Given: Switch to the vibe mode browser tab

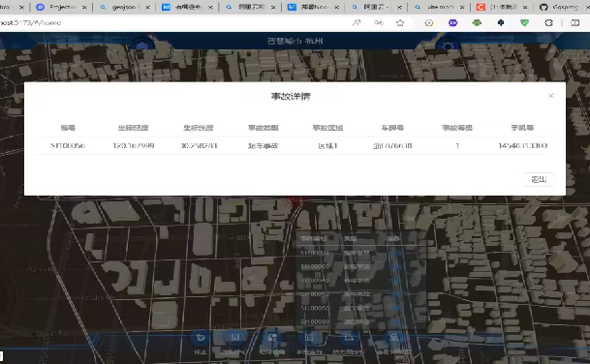Looking at the screenshot, I should pyautogui.click(x=440, y=7).
